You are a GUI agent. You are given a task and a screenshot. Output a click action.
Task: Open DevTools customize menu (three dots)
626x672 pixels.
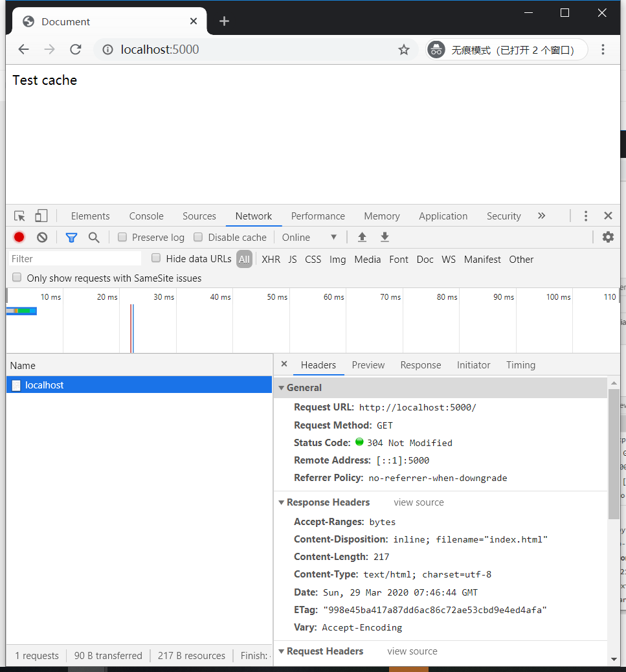[586, 216]
